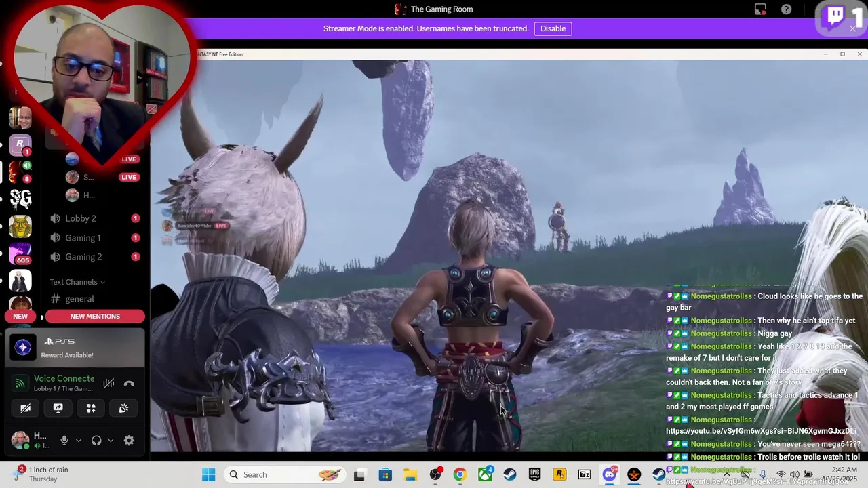Click user 'H...' in voice channel list
The image size is (868, 488).
pos(102,195)
